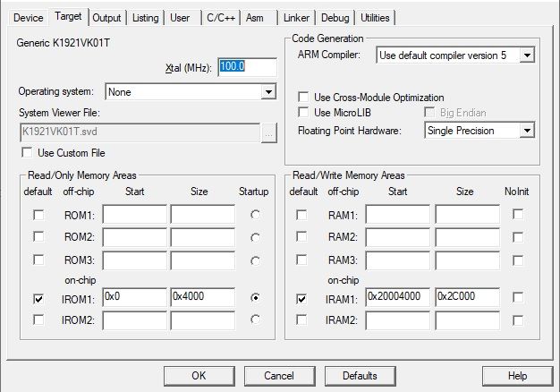560x392 pixels.
Task: Select the ROM1 Startup radio button
Action: 258,215
